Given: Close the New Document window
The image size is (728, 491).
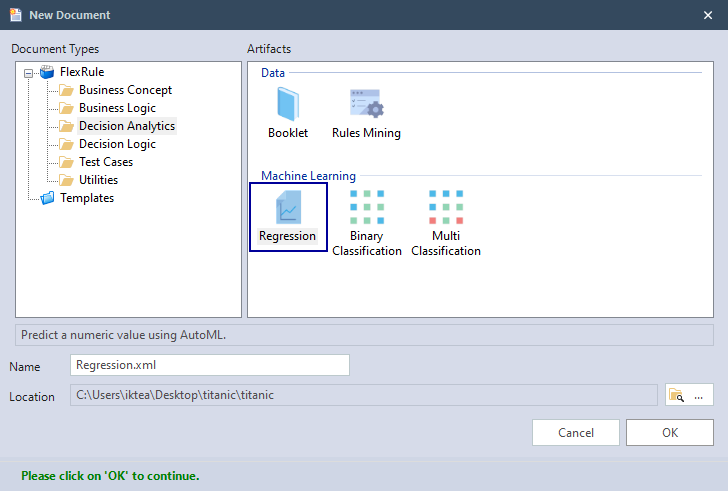Looking at the screenshot, I should pyautogui.click(x=708, y=15).
